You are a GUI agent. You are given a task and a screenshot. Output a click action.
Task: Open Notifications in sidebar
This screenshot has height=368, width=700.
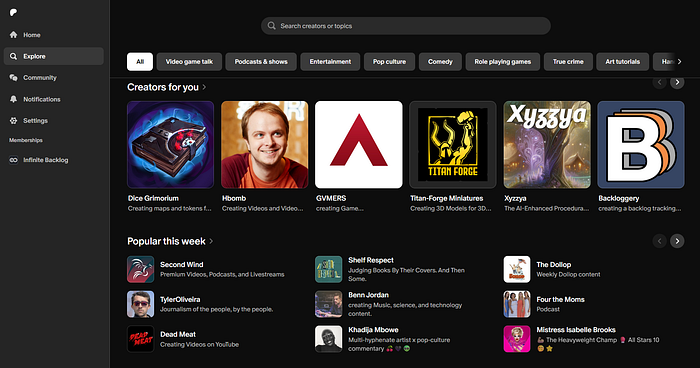click(54, 99)
